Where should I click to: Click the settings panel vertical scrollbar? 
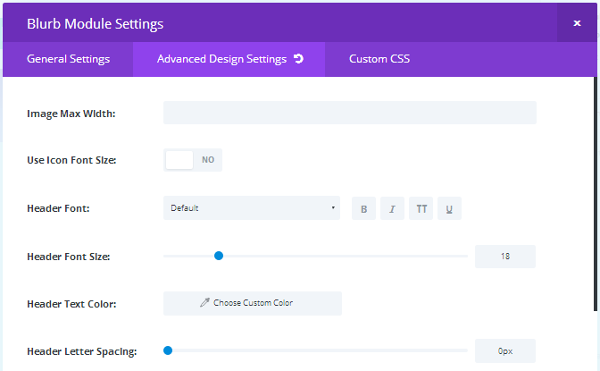pos(595,194)
